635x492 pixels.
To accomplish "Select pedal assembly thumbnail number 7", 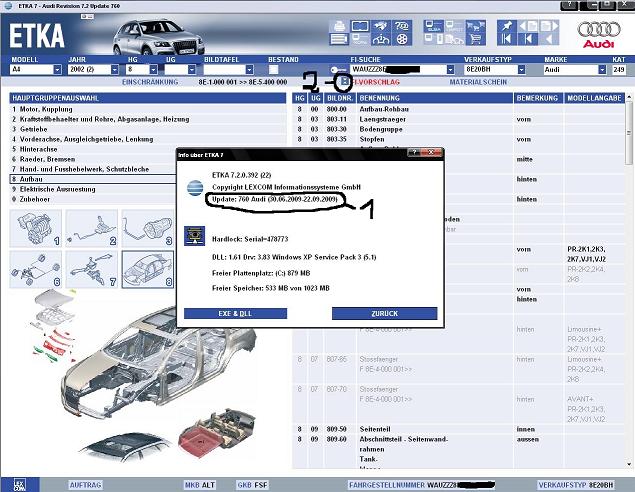I will (x=92, y=269).
